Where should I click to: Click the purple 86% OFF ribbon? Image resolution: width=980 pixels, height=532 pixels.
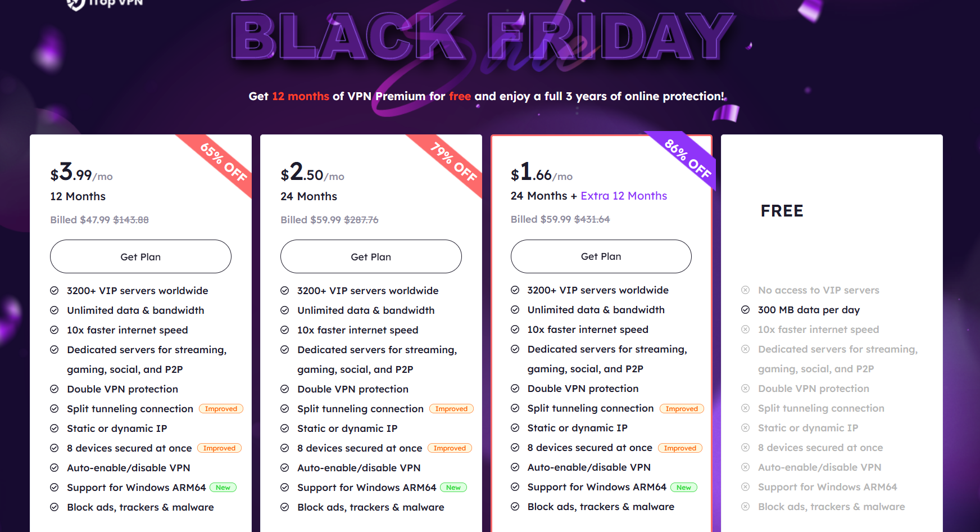688,159
